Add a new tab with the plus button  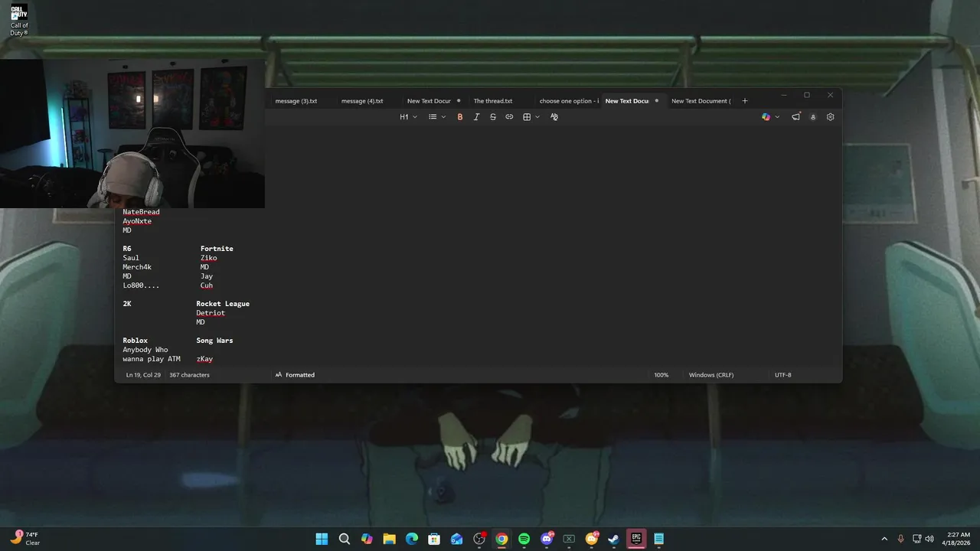click(744, 101)
